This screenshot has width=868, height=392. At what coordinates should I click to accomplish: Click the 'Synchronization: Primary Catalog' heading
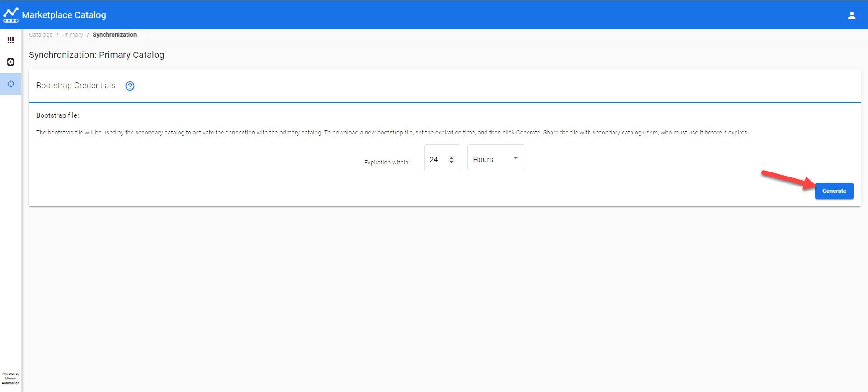[96, 55]
